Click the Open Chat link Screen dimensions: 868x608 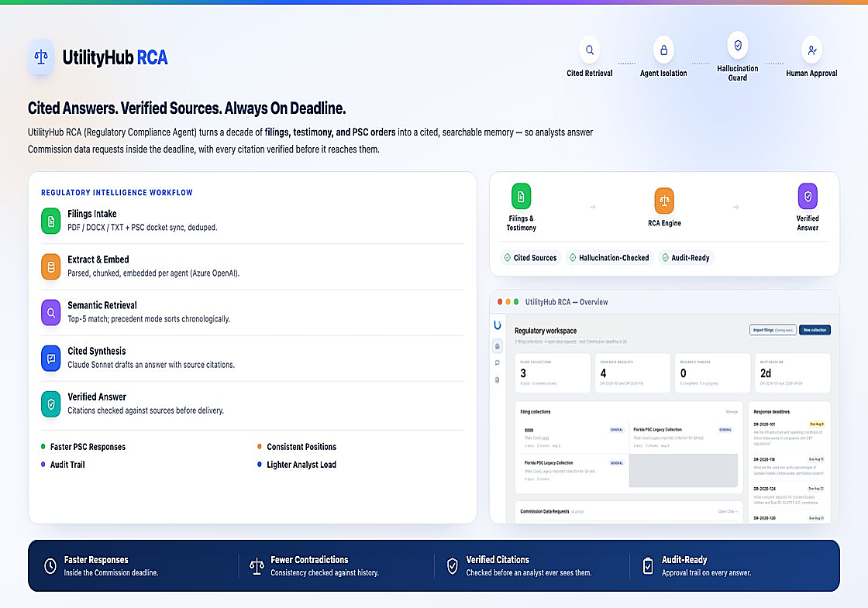point(728,511)
